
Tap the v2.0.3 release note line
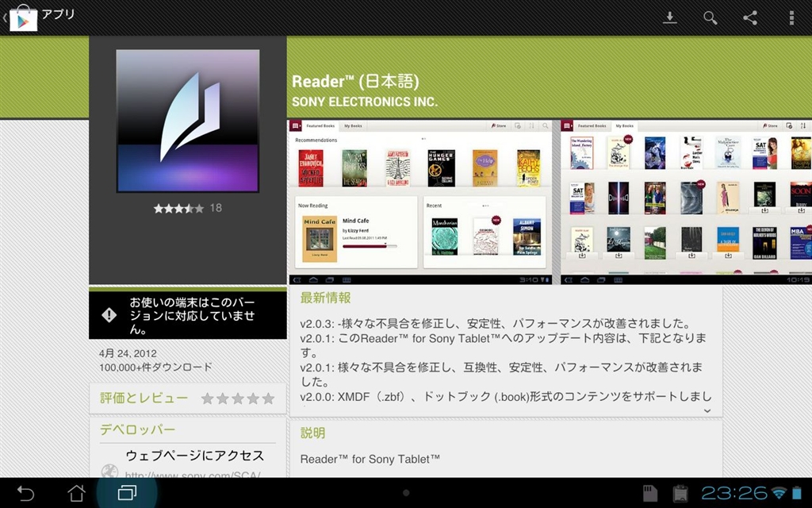pyautogui.click(x=496, y=324)
